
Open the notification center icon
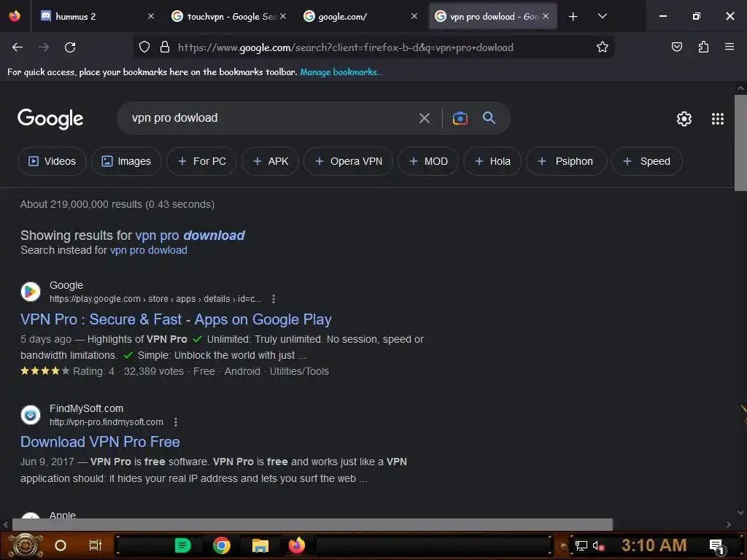coord(717,546)
